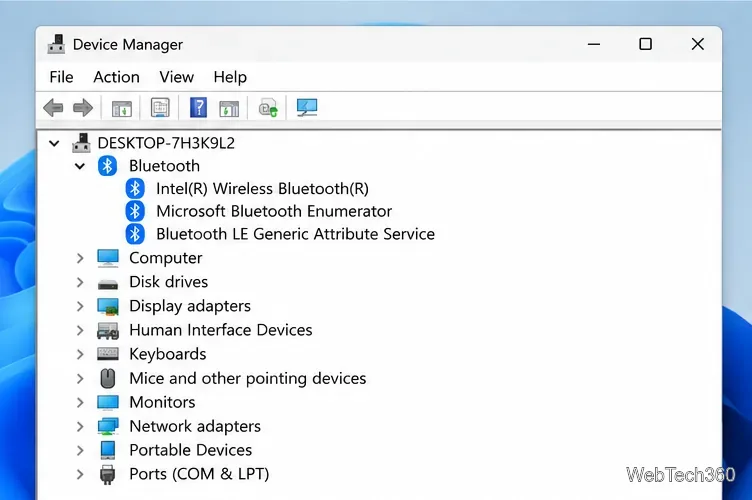752x500 pixels.
Task: Click the blue Help question-mark icon
Action: (x=198, y=107)
